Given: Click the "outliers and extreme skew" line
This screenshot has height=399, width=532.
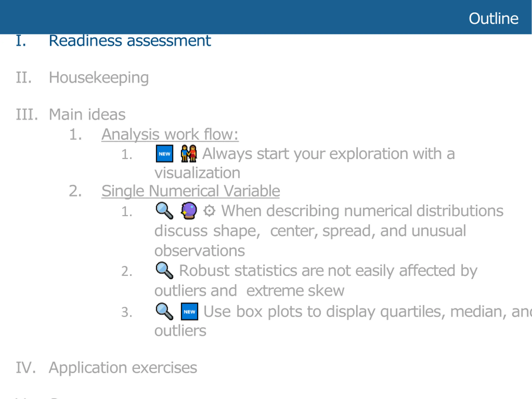Looking at the screenshot, I should 249,291.
